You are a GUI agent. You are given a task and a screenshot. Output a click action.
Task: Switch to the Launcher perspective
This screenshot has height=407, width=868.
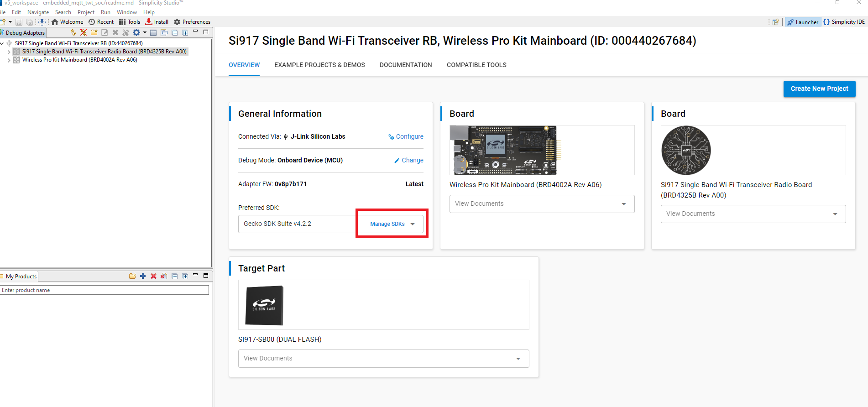[803, 22]
